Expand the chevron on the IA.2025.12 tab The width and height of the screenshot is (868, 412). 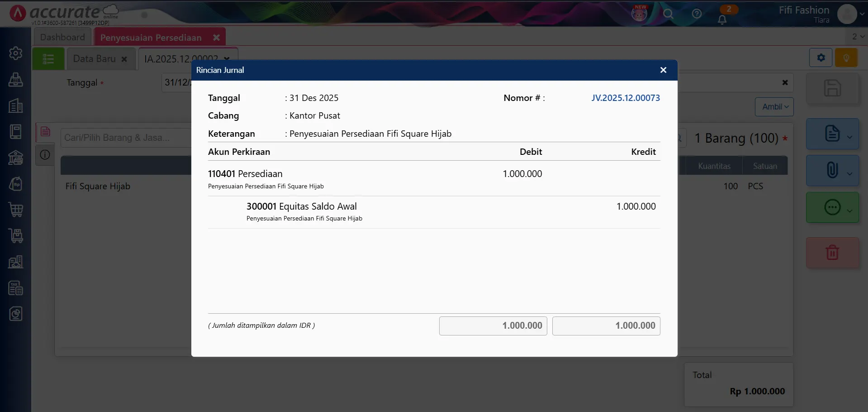(x=227, y=59)
